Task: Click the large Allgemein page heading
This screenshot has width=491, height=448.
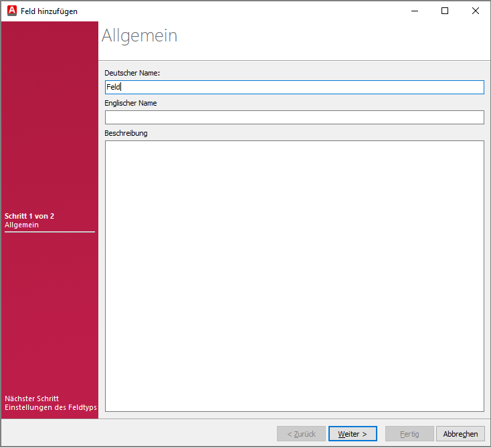Action: click(x=140, y=35)
